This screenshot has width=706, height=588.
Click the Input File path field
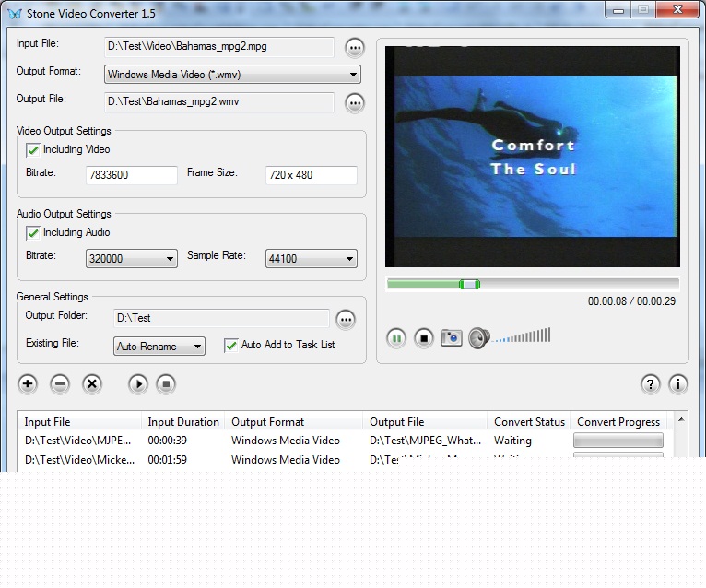(219, 47)
